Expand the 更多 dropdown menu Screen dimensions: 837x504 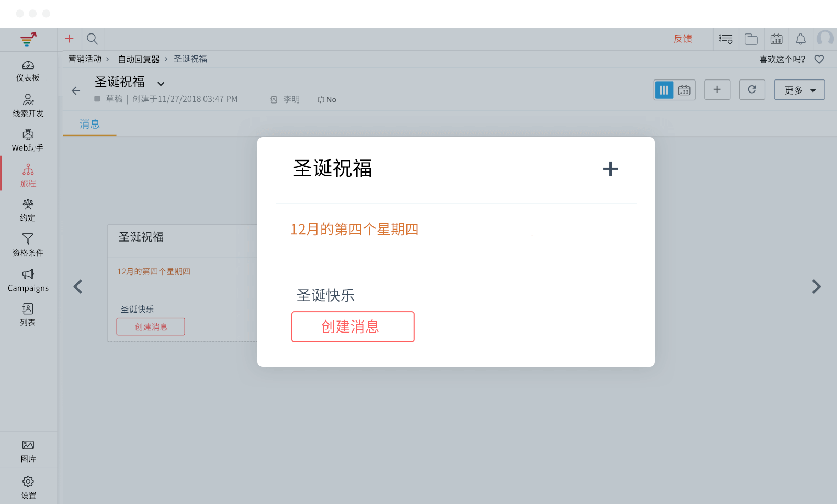click(799, 90)
